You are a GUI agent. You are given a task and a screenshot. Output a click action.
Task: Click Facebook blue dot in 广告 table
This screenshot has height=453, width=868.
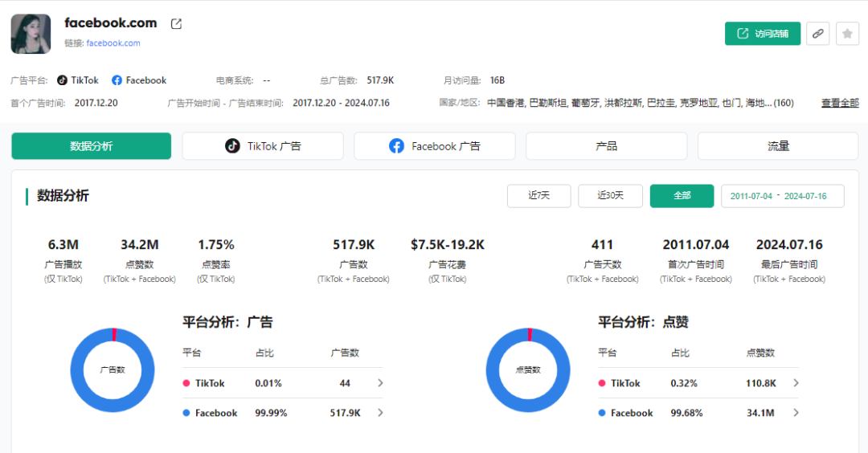[186, 413]
